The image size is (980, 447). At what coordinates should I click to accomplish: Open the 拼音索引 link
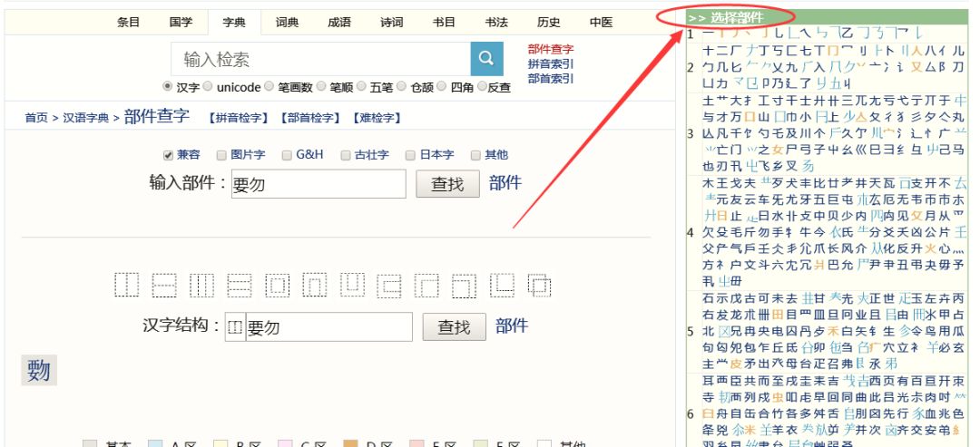(x=550, y=63)
